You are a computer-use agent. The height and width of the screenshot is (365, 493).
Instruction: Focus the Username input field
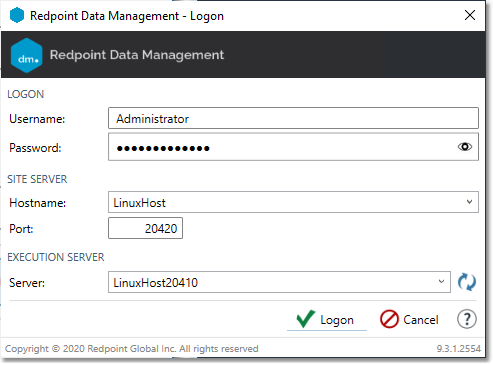point(293,118)
